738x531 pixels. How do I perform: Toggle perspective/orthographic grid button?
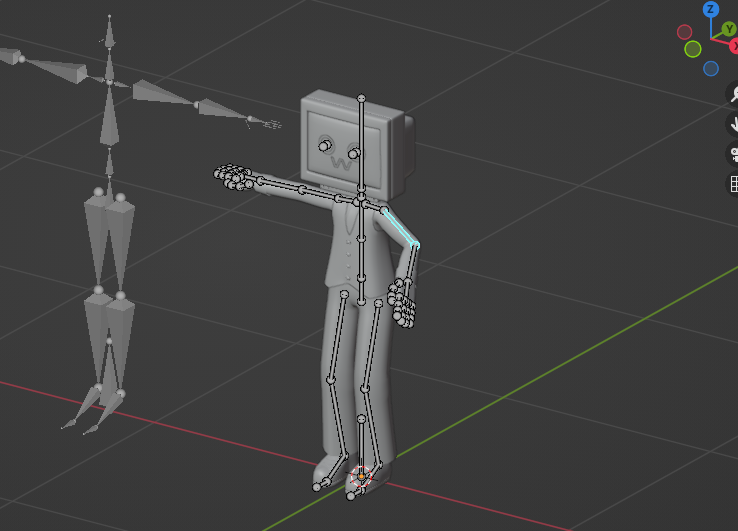coord(733,184)
